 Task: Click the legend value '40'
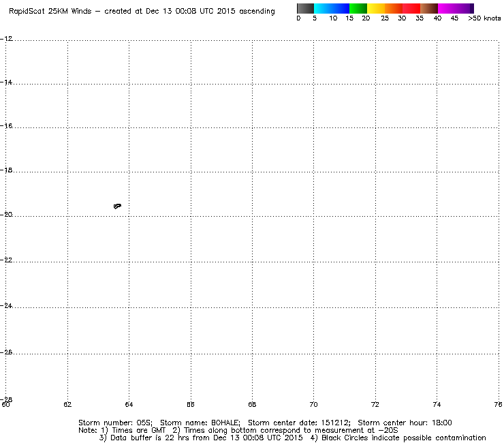click(x=437, y=18)
